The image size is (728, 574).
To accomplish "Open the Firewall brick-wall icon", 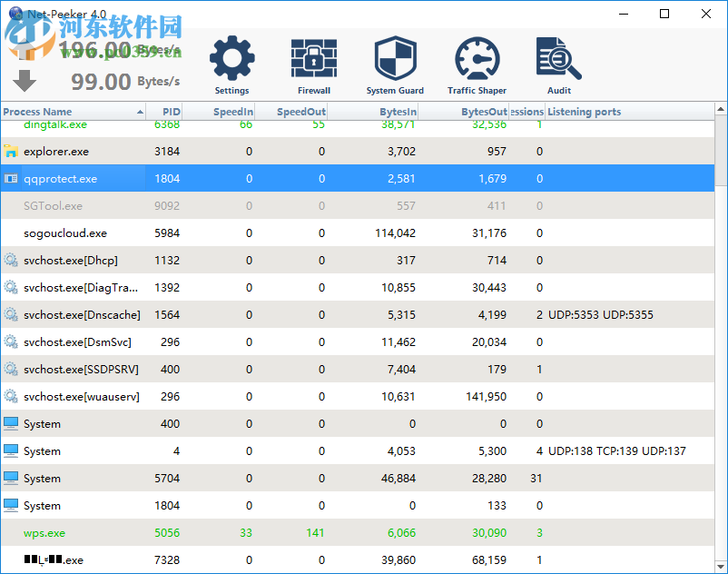I will 313,57.
